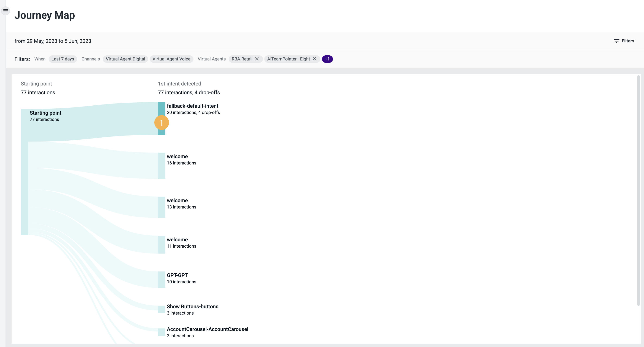Expand the +1 additional agents badge
Screen dimensions: 644x347
(x=327, y=59)
